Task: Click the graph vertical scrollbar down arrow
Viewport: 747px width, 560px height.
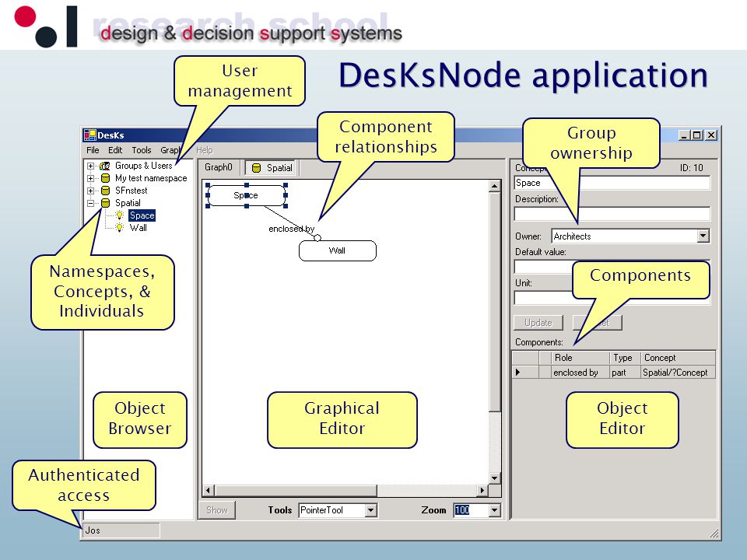Action: pos(495,478)
